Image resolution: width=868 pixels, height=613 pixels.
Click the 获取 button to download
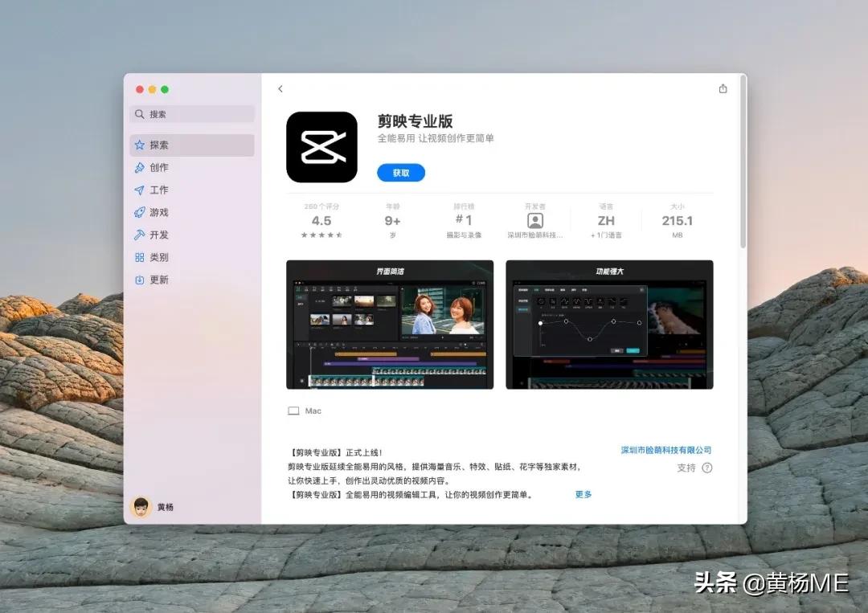tap(399, 173)
